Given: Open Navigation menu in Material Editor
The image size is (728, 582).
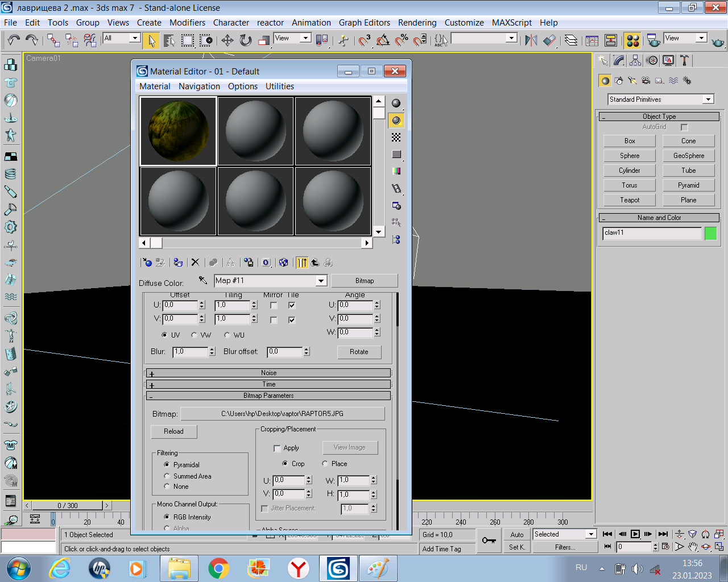Looking at the screenshot, I should 199,86.
